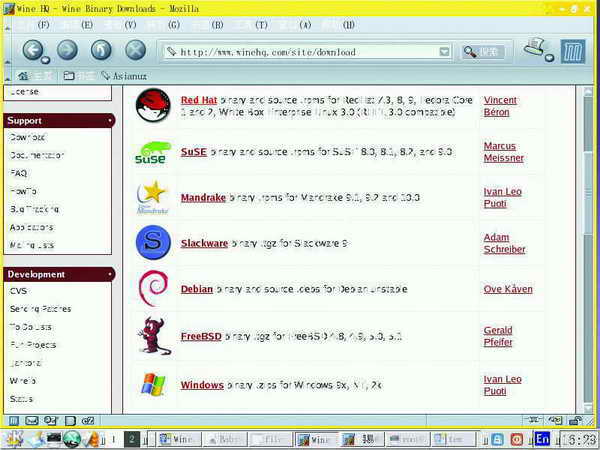Viewport: 600px width, 450px height.
Task: Expand the URL bar history dropdown
Action: tap(444, 51)
